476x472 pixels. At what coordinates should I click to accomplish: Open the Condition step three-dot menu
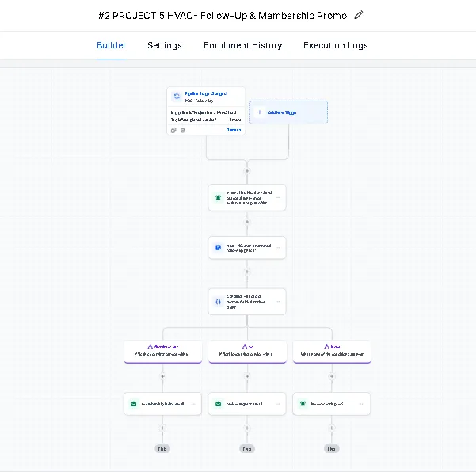(278, 301)
